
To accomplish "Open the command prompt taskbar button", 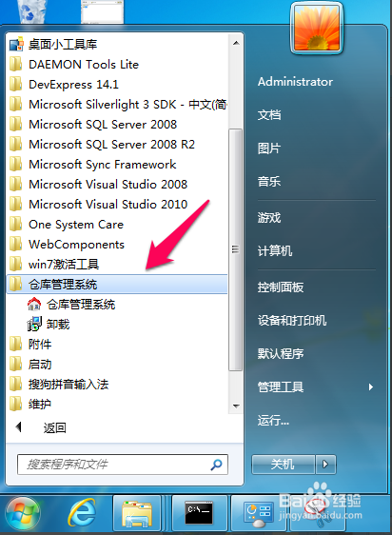I will (x=199, y=514).
